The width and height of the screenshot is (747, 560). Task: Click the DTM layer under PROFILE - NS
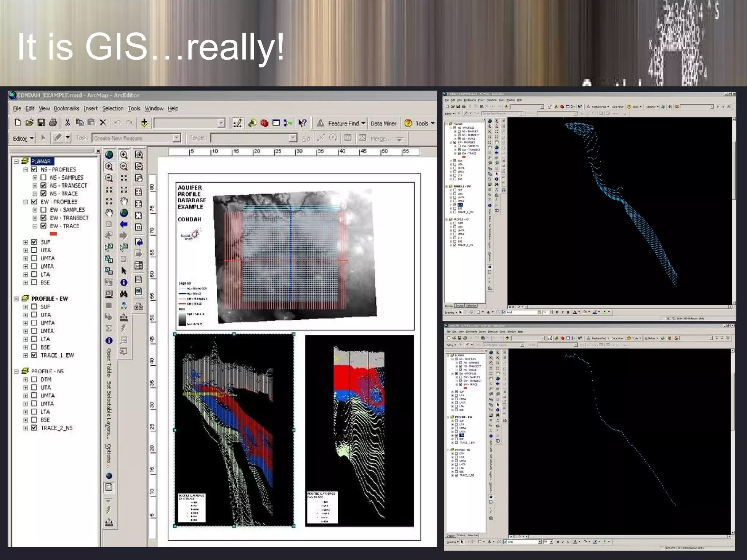tap(46, 379)
